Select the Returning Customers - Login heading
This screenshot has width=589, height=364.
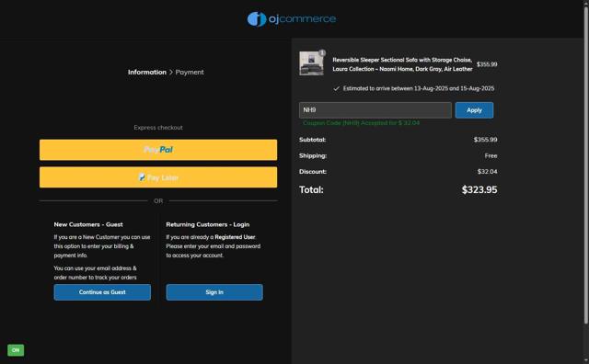point(208,224)
